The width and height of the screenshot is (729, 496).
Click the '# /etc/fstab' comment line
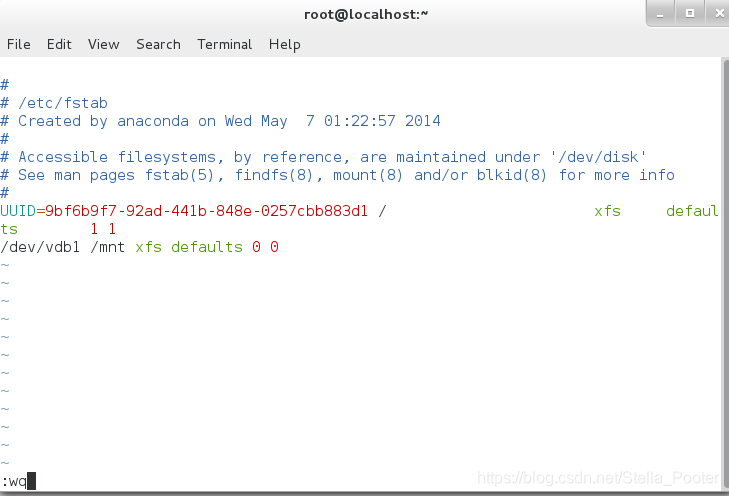pyautogui.click(x=54, y=103)
